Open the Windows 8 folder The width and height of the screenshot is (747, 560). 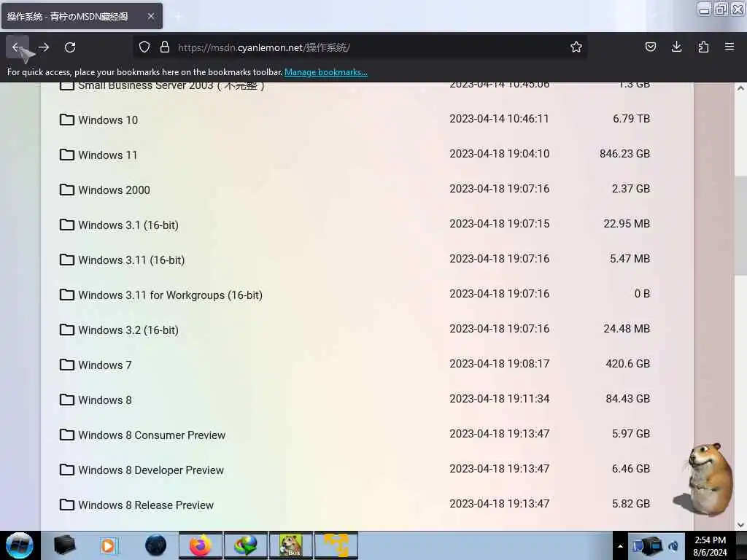[x=105, y=400]
